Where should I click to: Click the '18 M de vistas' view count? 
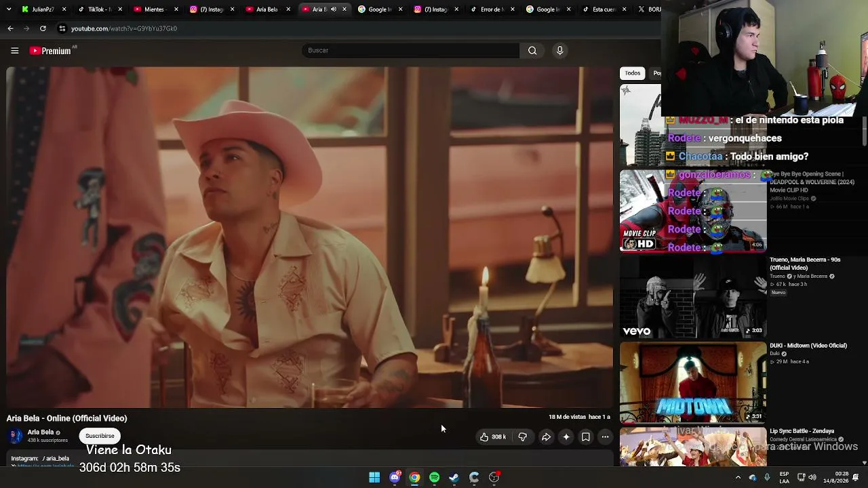point(567,417)
